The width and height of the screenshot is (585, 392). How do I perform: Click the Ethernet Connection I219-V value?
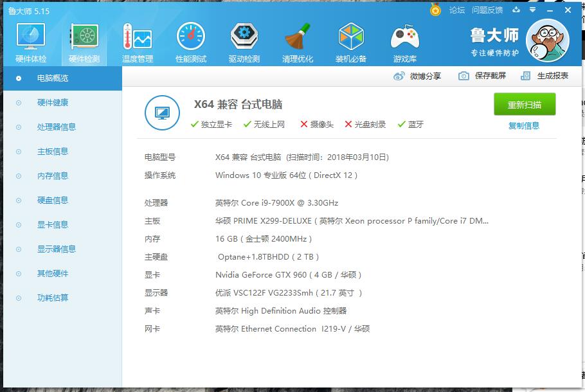pyautogui.click(x=292, y=329)
